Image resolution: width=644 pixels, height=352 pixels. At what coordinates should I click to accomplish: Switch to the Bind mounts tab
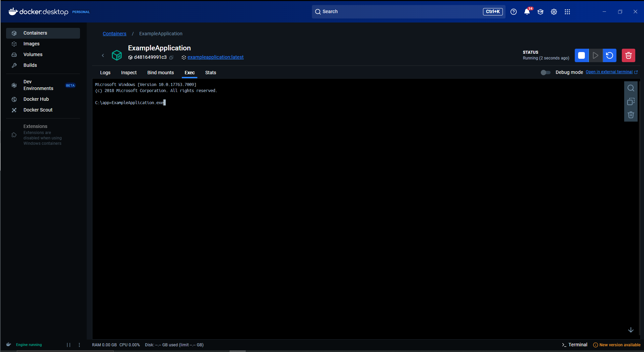(x=160, y=73)
